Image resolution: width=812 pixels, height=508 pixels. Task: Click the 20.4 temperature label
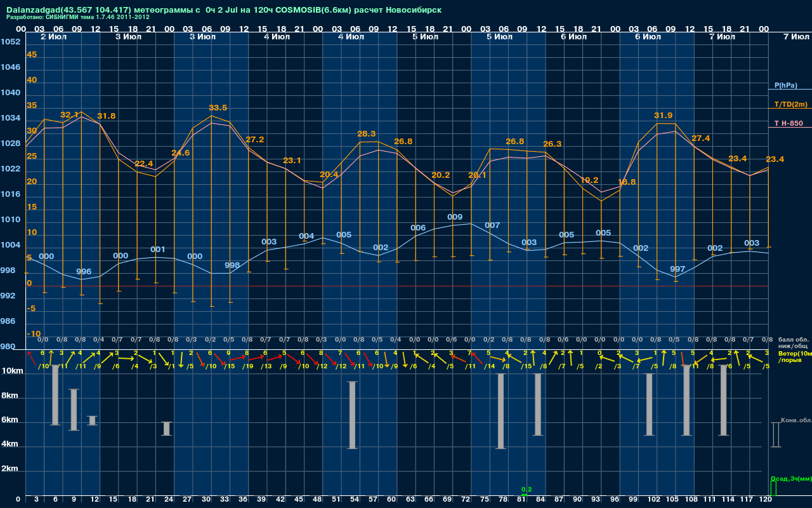point(329,175)
